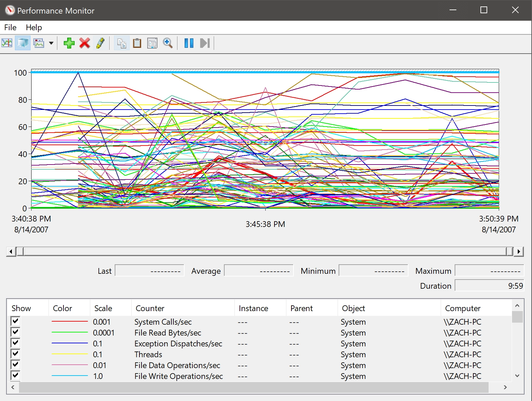The width and height of the screenshot is (532, 401).
Task: Delete selected counter with the red X
Action: [85, 43]
